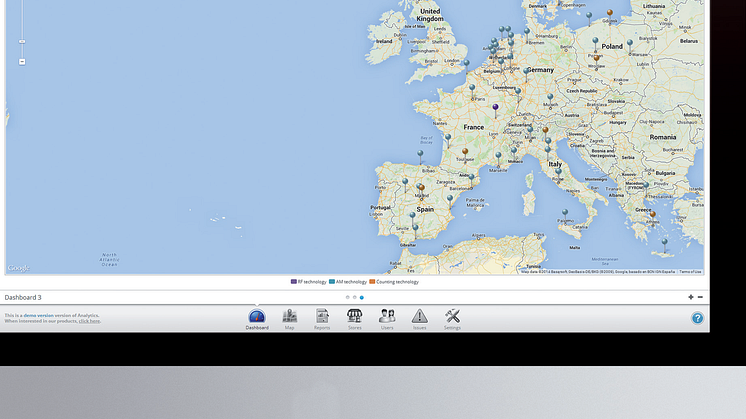Add a dashboard with the plus icon
Screen dimensions: 746x419
coord(691,297)
